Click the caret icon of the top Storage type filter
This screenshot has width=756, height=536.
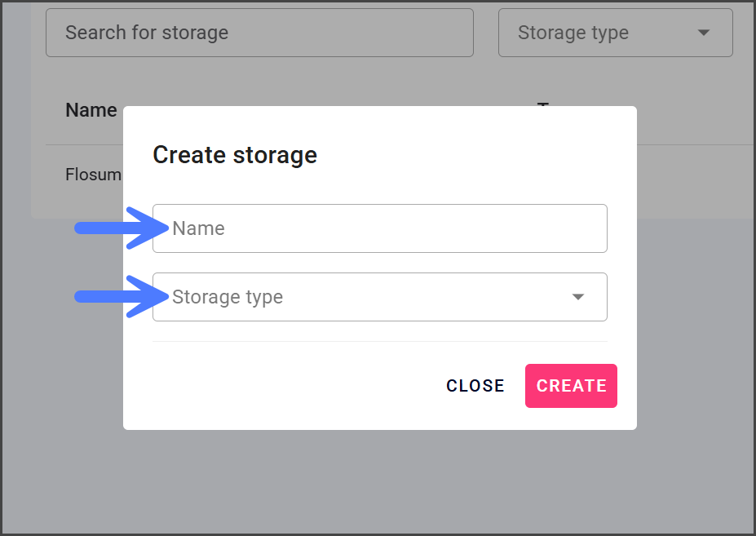[704, 33]
